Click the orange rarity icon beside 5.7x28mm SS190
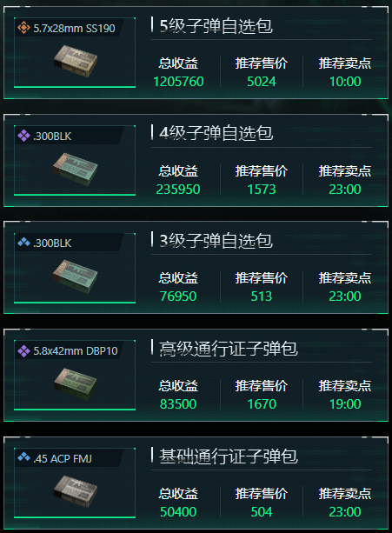 click(23, 28)
